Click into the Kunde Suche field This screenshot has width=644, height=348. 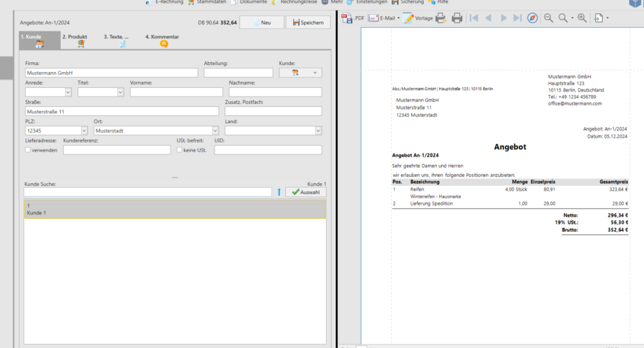pos(147,192)
